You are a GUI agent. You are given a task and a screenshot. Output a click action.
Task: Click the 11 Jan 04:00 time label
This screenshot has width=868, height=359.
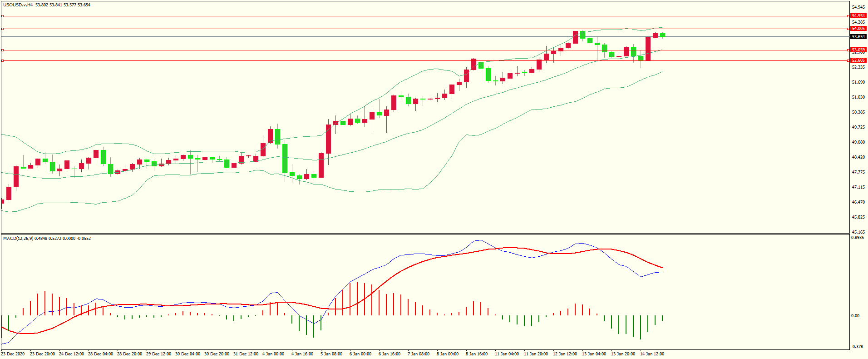point(507,354)
